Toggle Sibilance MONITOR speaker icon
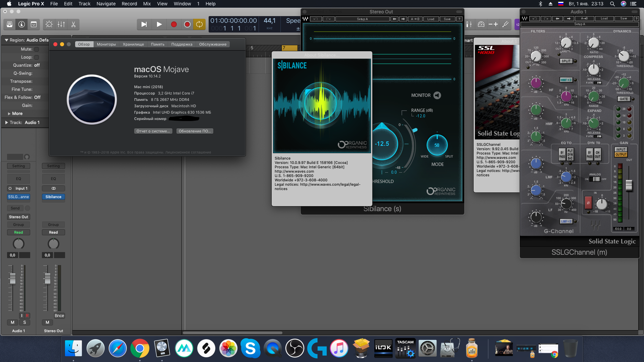644x362 pixels. pos(437,96)
